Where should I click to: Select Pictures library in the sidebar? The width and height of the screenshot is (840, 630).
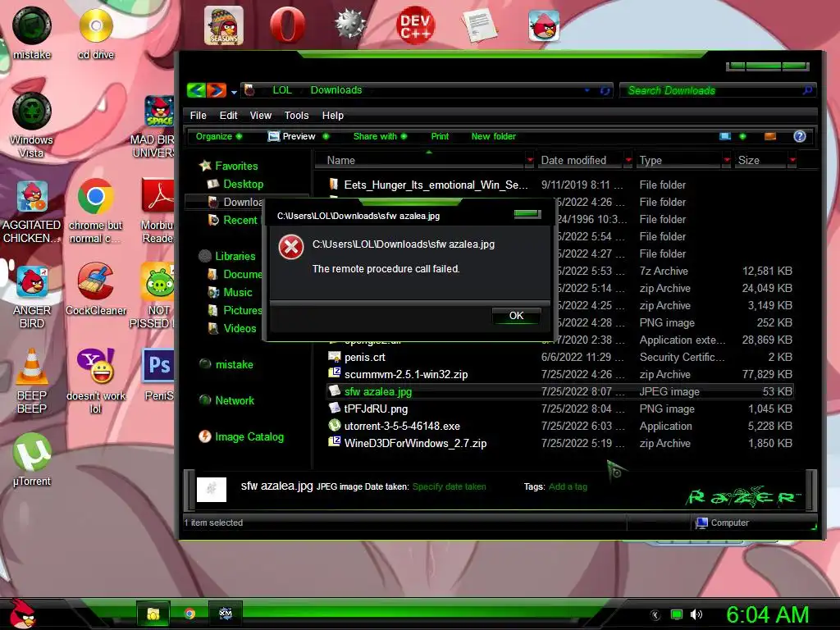tap(242, 310)
